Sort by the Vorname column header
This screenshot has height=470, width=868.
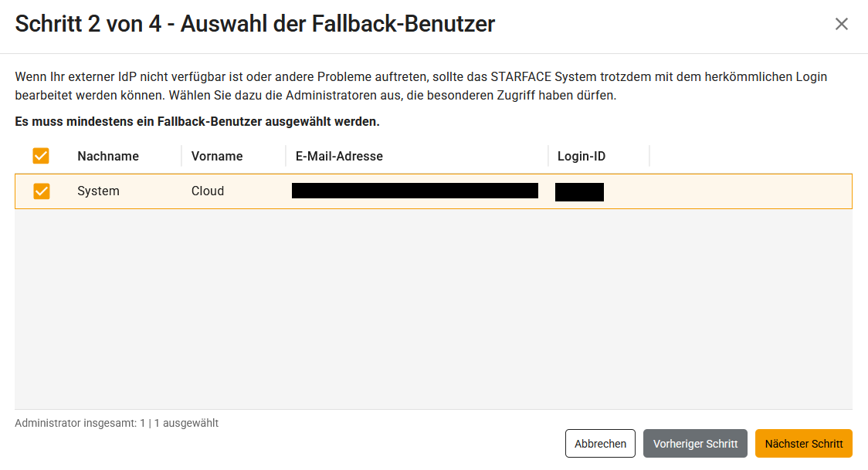tap(217, 156)
